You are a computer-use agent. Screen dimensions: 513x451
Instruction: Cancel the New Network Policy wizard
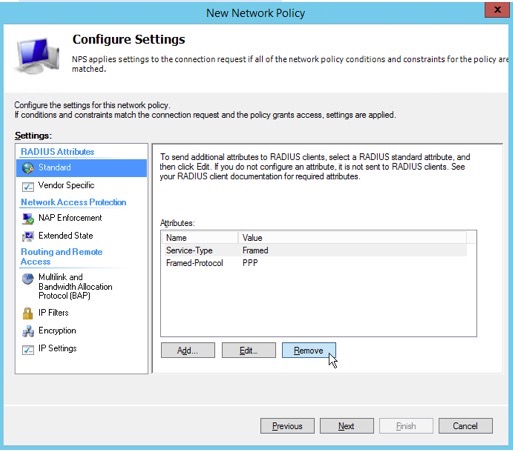(x=465, y=426)
